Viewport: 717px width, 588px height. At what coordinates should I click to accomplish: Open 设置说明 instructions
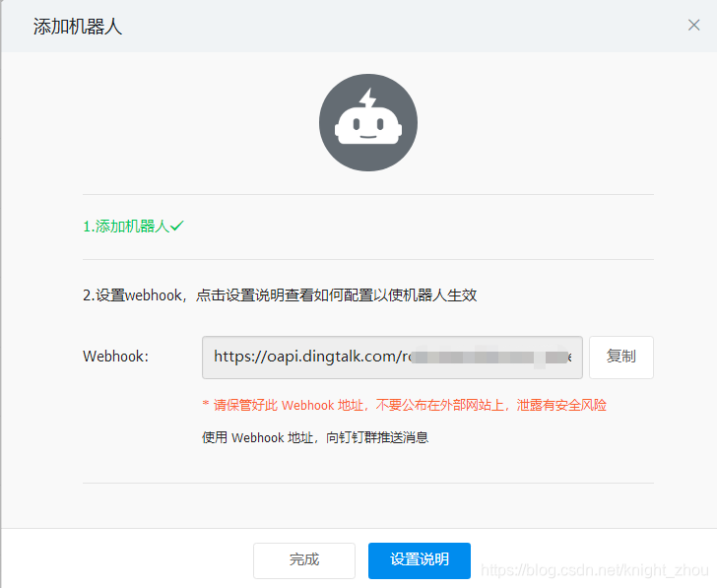[420, 560]
